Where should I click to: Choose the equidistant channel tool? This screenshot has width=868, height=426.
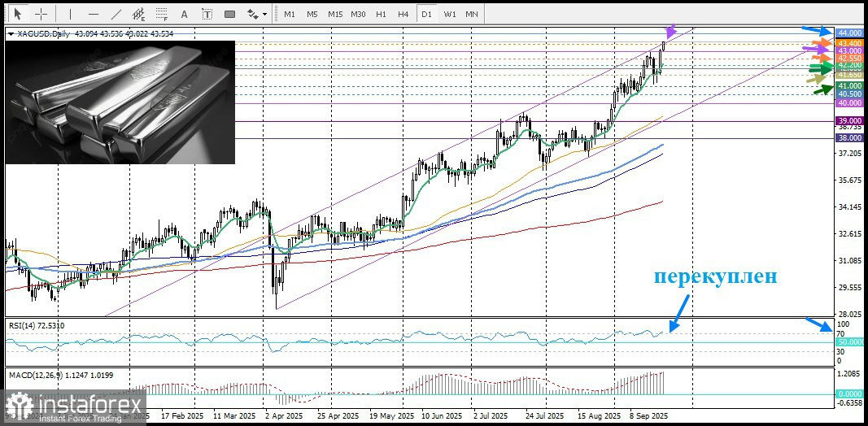(x=139, y=14)
